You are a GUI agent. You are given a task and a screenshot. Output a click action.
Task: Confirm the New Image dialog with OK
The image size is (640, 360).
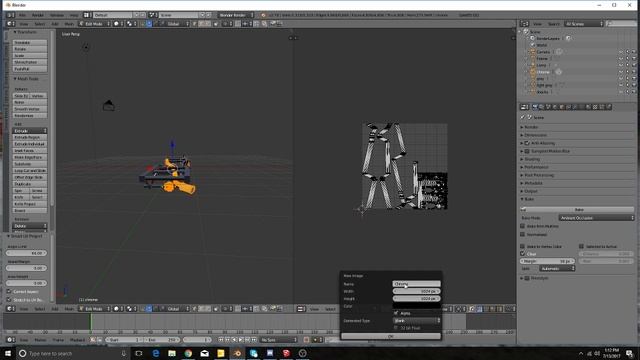pyautogui.click(x=391, y=336)
